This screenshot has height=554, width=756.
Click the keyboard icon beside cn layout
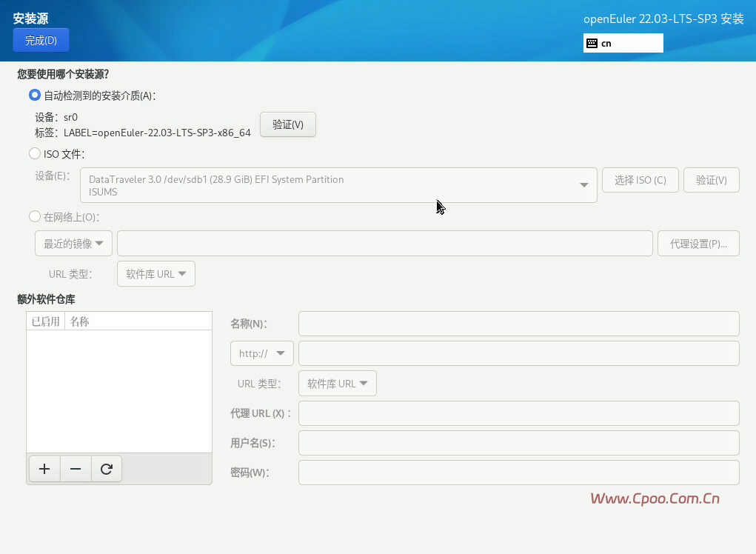[x=592, y=44]
